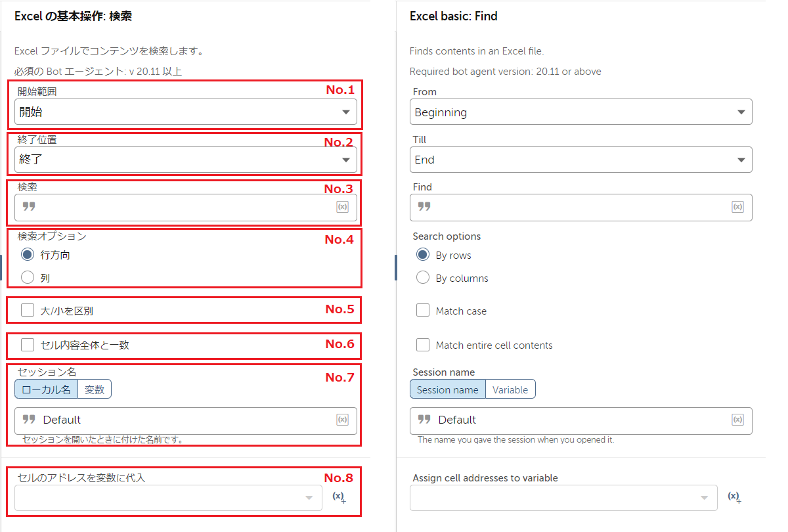Tick the Match entire cell contents checkbox
The height and width of the screenshot is (532, 788).
(x=423, y=345)
